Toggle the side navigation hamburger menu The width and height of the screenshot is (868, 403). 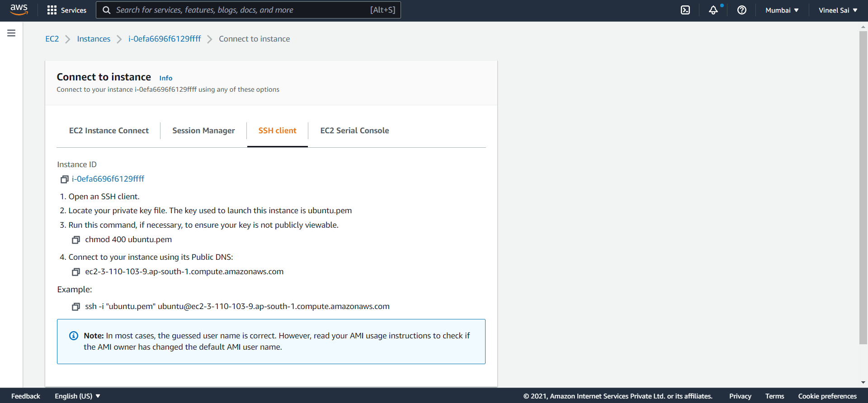[11, 33]
